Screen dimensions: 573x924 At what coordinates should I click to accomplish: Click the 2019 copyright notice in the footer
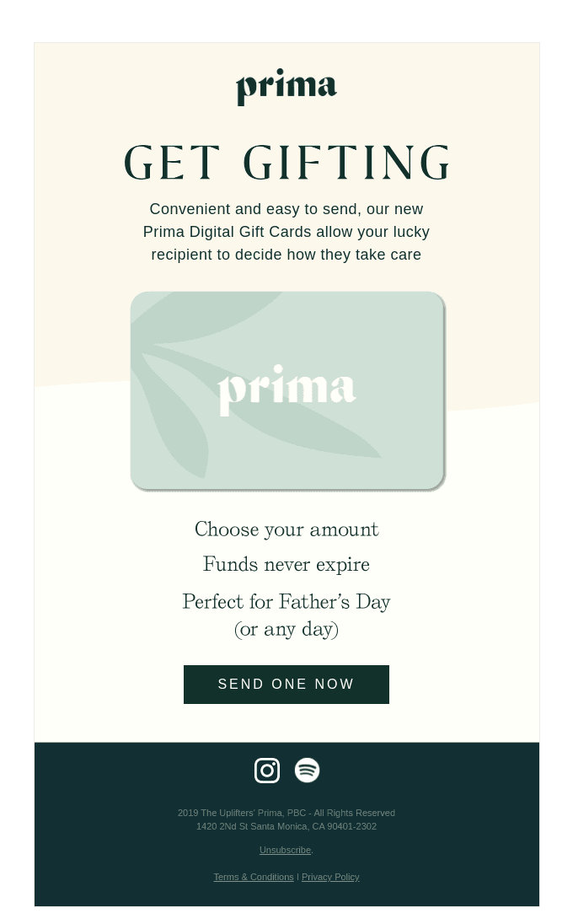pos(286,813)
